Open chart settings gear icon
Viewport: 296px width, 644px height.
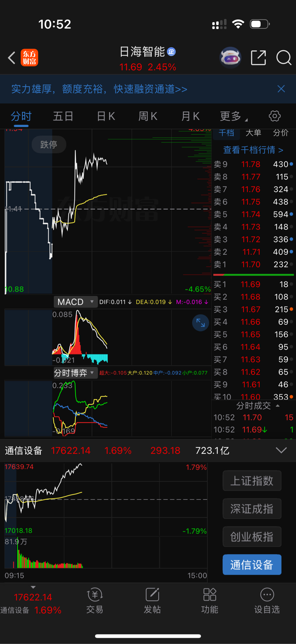(x=274, y=116)
